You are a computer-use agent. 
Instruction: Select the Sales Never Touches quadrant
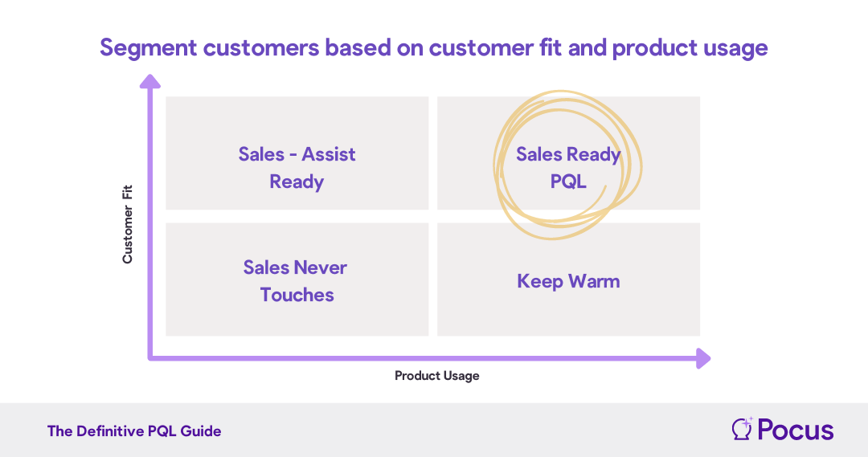click(297, 280)
